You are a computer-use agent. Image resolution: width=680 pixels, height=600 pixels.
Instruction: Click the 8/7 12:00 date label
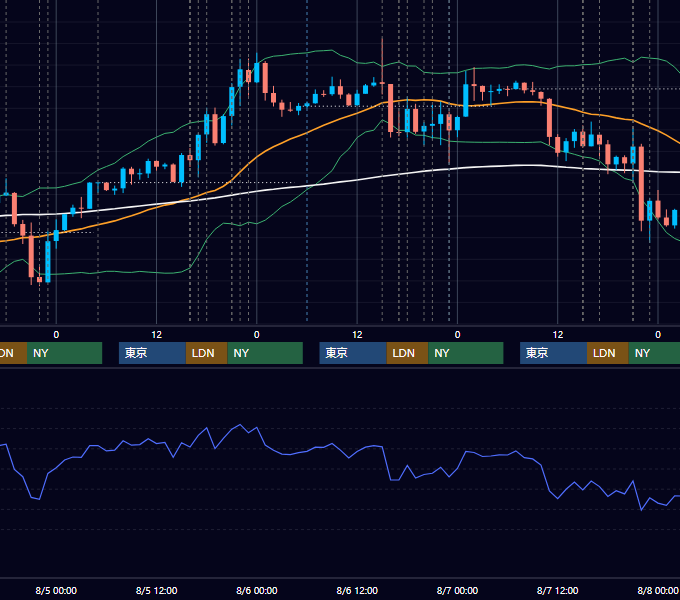(558, 590)
